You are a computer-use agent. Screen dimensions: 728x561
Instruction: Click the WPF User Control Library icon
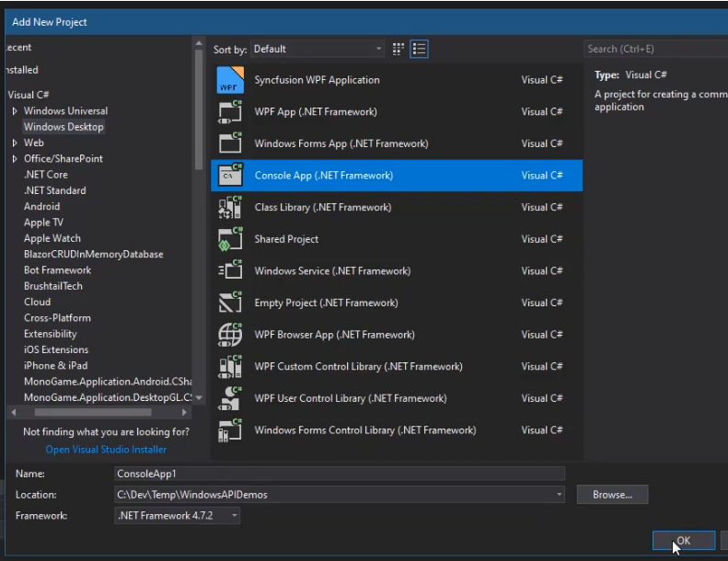[230, 398]
